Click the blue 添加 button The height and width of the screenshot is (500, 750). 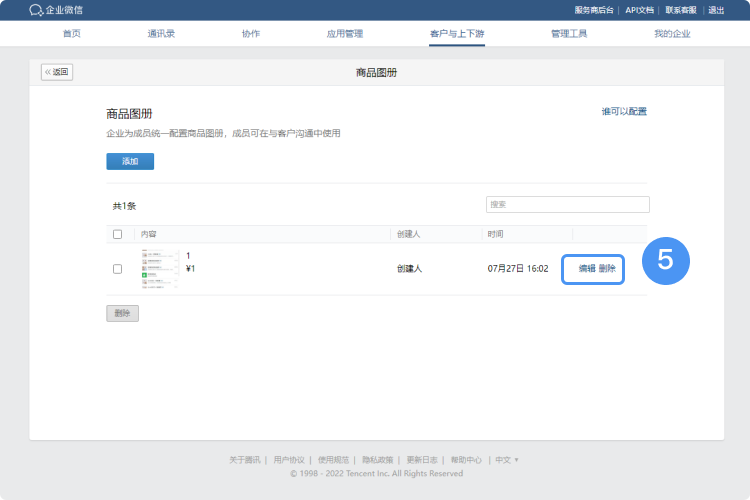tap(130, 161)
